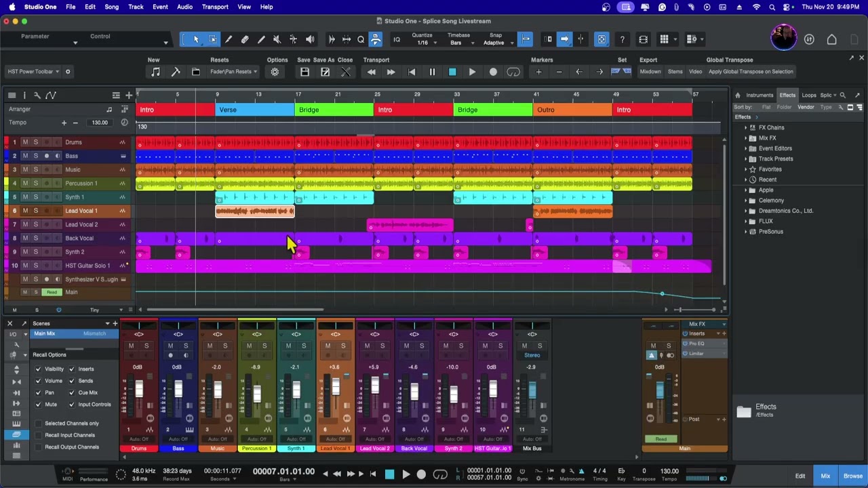Uncheck the Visibility recall option
This screenshot has width=868, height=488.
click(39, 369)
